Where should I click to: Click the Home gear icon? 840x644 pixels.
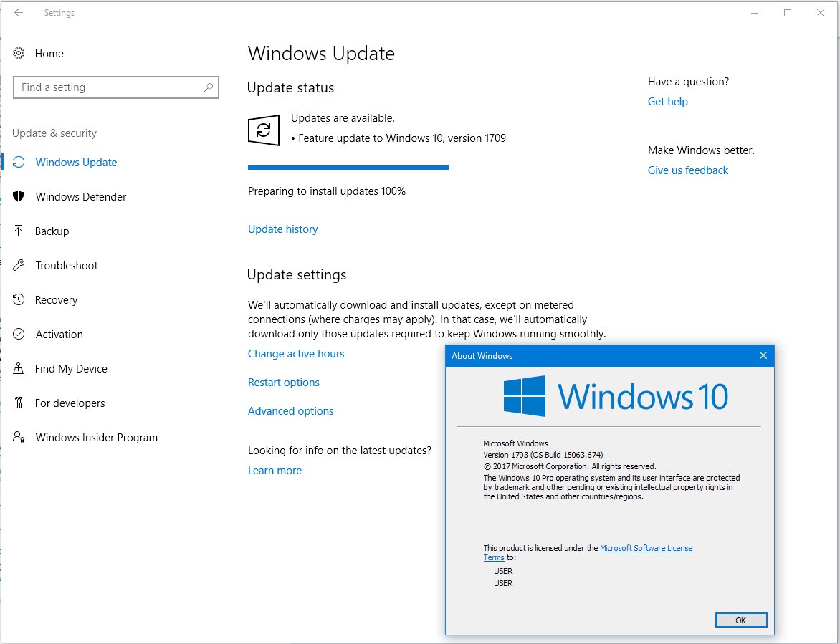[x=20, y=53]
